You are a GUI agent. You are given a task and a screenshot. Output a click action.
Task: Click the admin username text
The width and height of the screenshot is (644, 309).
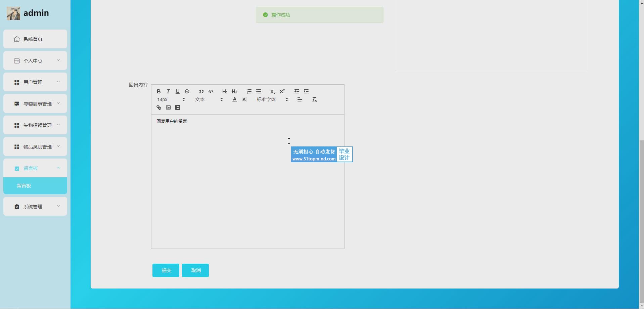coord(36,13)
